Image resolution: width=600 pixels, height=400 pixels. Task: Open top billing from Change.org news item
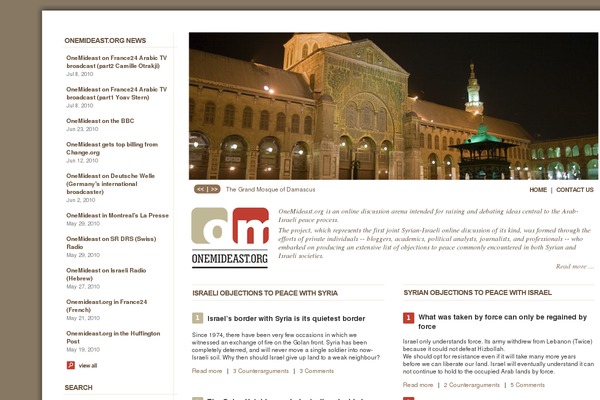[x=112, y=149]
